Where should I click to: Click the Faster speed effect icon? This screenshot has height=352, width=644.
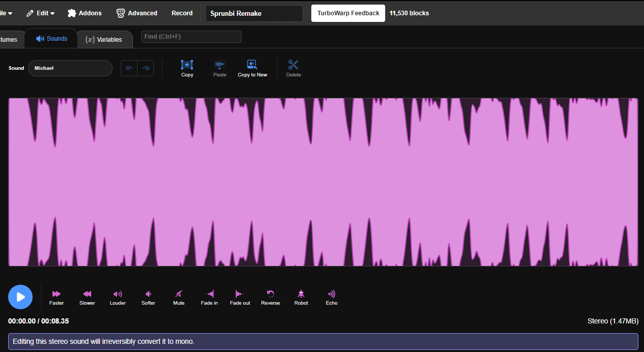[x=57, y=294]
